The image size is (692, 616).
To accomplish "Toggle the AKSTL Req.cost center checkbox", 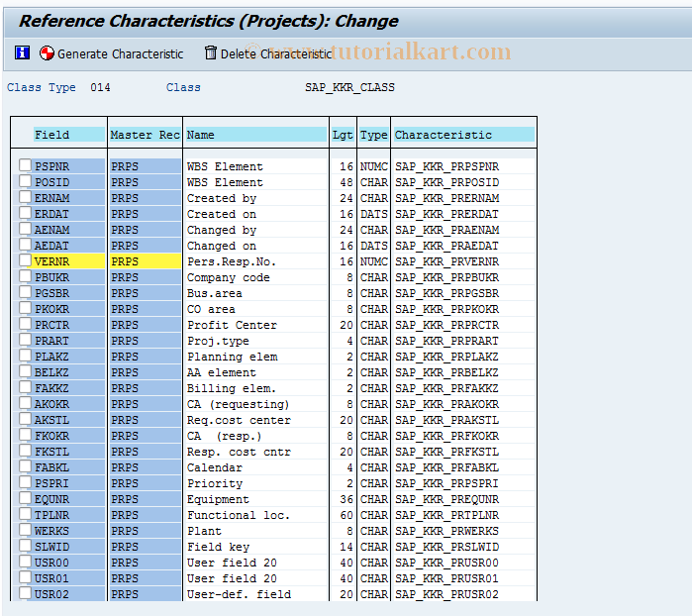I will [25, 419].
